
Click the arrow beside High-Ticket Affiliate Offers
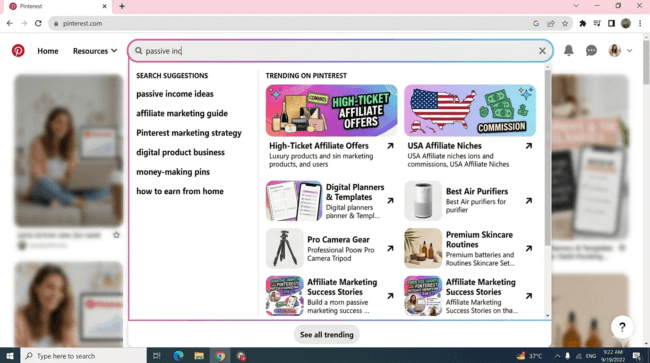[390, 146]
